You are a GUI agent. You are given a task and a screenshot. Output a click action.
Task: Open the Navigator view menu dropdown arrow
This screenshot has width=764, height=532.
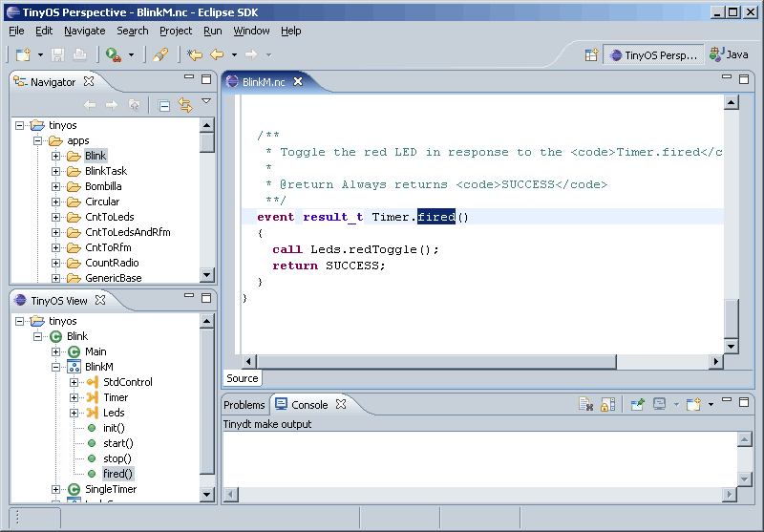click(x=205, y=101)
